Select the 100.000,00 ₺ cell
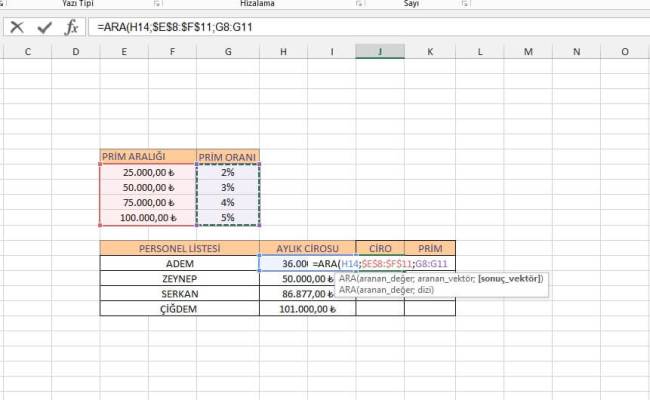 coord(148,218)
